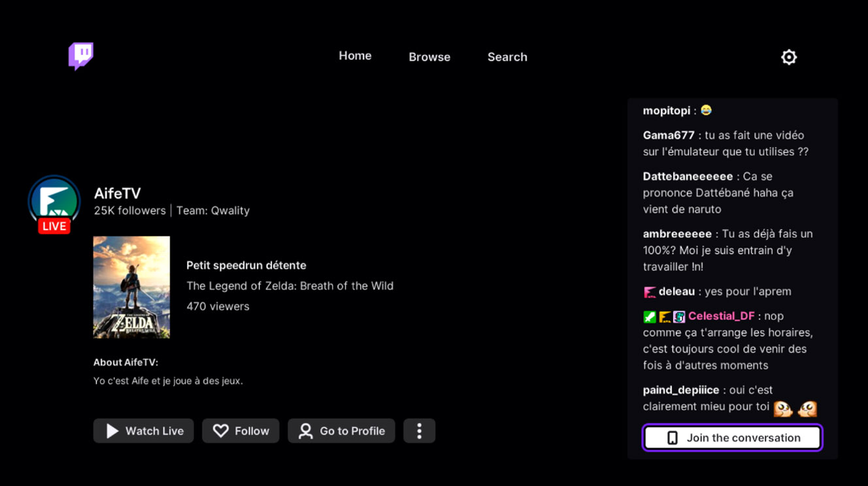868x486 pixels.
Task: Click deleau's pink chat badge
Action: [x=649, y=292]
